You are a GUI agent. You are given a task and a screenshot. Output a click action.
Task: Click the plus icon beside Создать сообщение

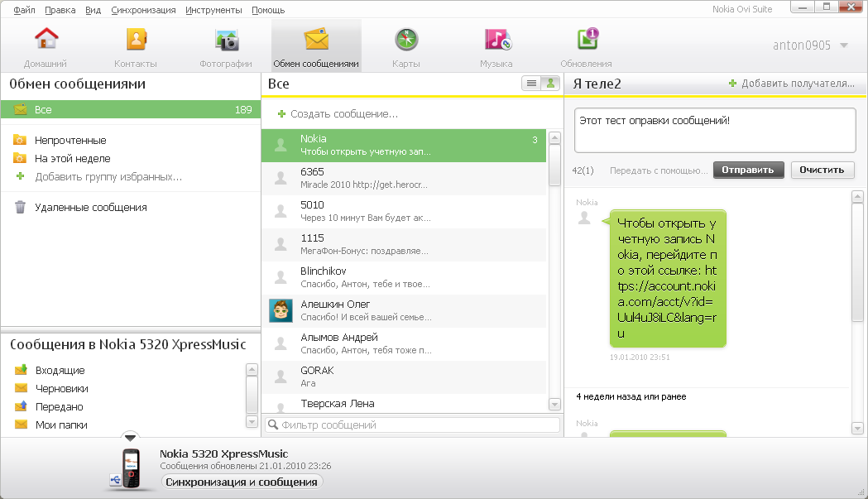coord(282,114)
